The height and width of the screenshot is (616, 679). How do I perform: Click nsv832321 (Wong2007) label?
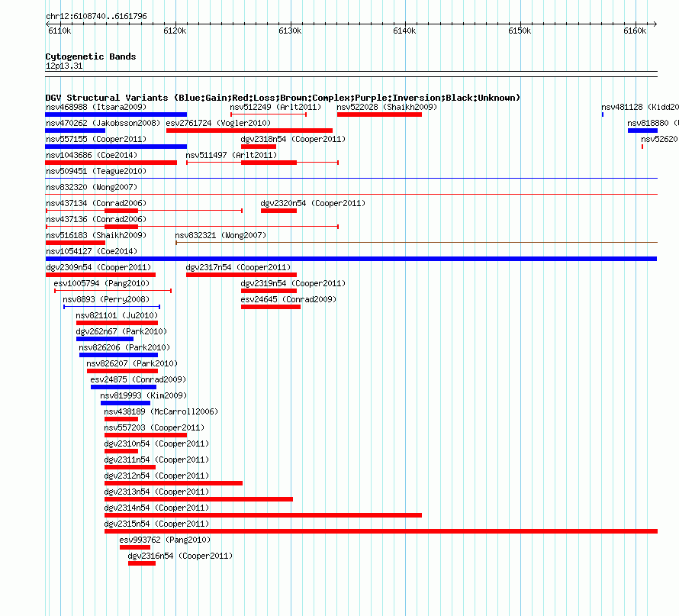pos(220,235)
